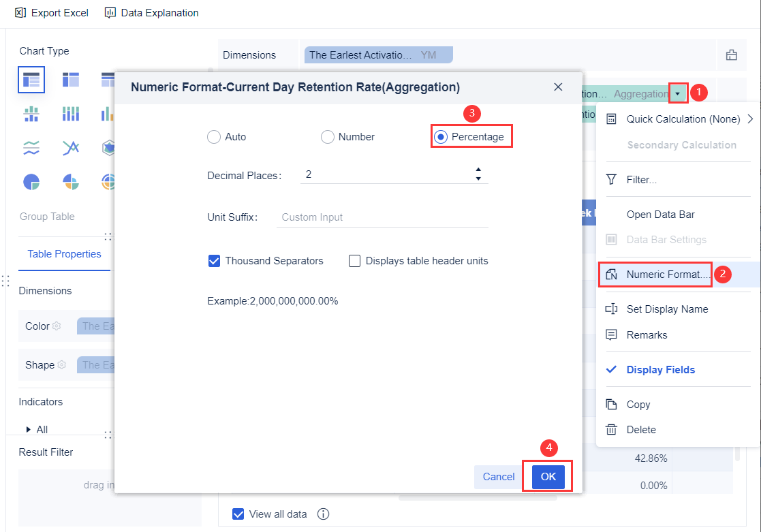This screenshot has height=532, width=761.
Task: Choose the Number format option
Action: click(328, 136)
